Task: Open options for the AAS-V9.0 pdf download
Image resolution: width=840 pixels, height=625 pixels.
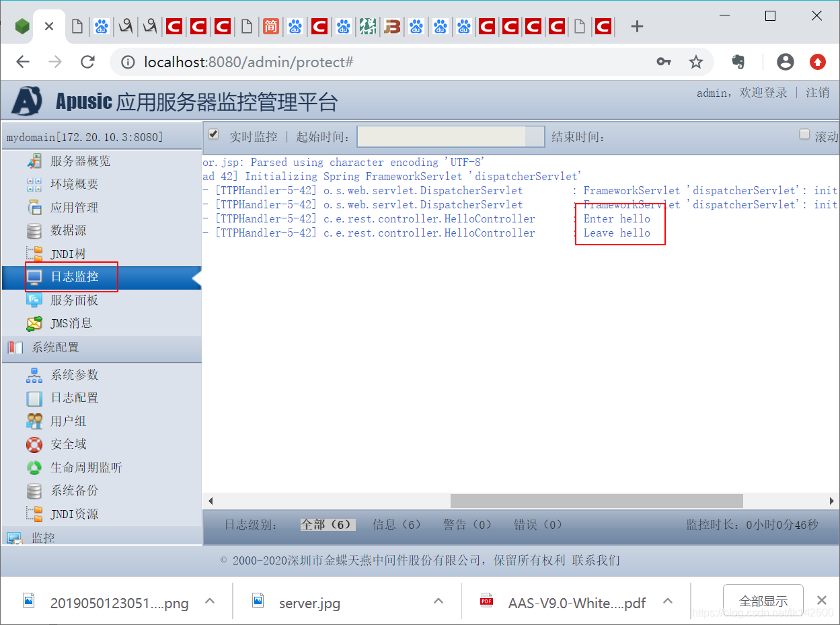Action: coord(668,601)
